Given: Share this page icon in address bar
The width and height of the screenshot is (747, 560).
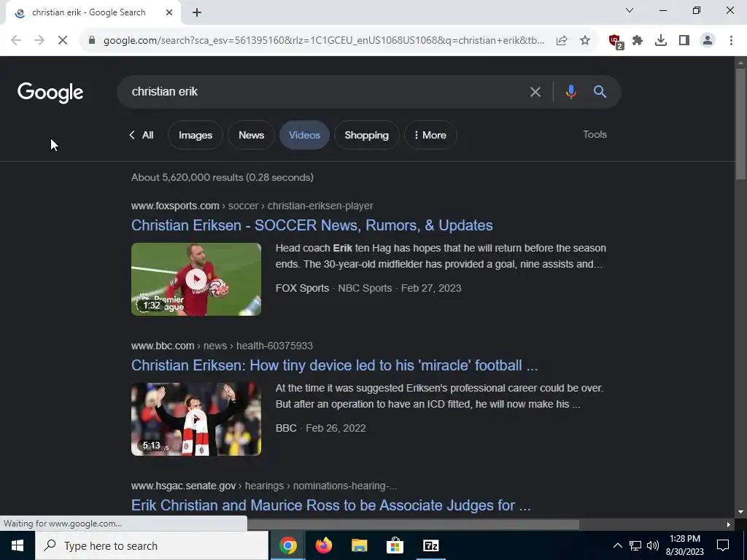Looking at the screenshot, I should tap(562, 41).
